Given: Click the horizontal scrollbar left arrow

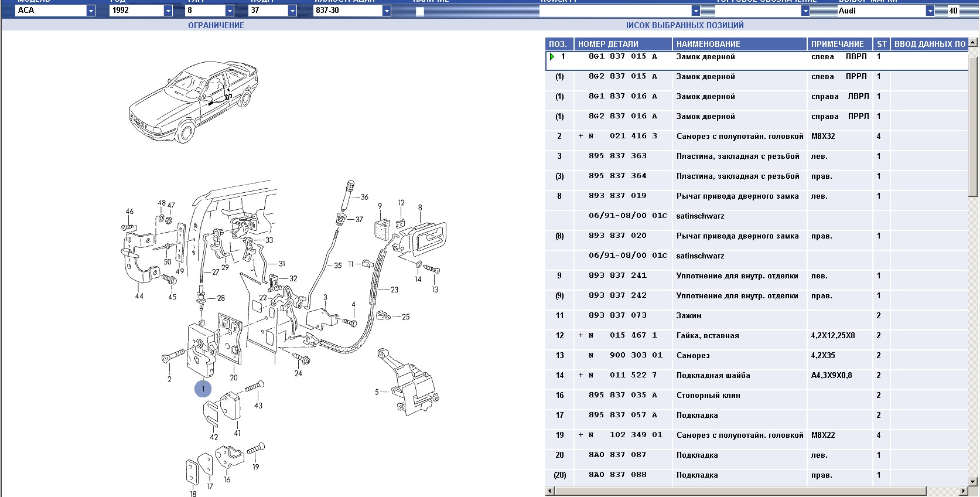Looking at the screenshot, I should coord(550,491).
